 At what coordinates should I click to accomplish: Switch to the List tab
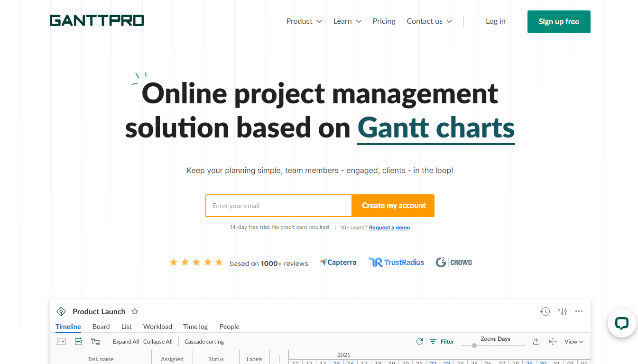[x=127, y=327]
